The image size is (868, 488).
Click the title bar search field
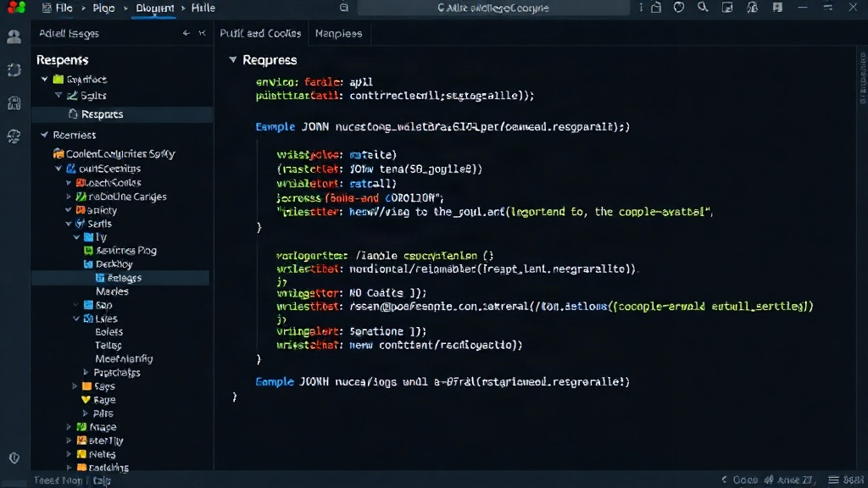click(493, 8)
